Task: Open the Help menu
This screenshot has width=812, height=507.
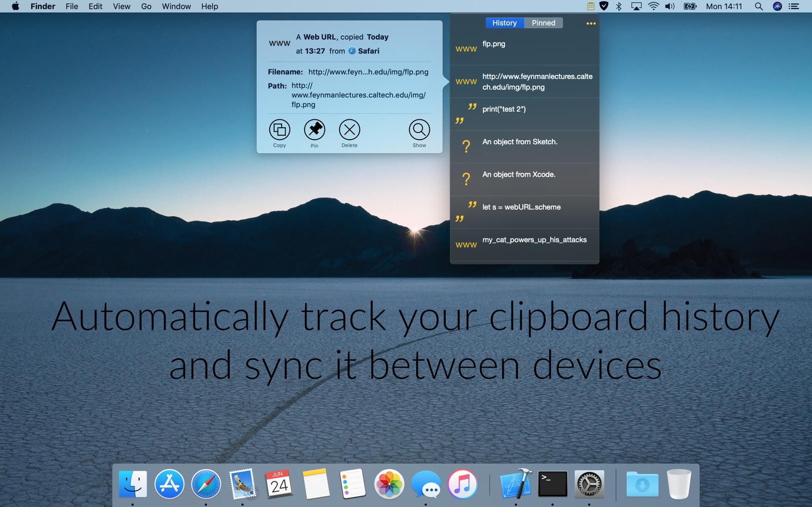Action: pos(210,6)
